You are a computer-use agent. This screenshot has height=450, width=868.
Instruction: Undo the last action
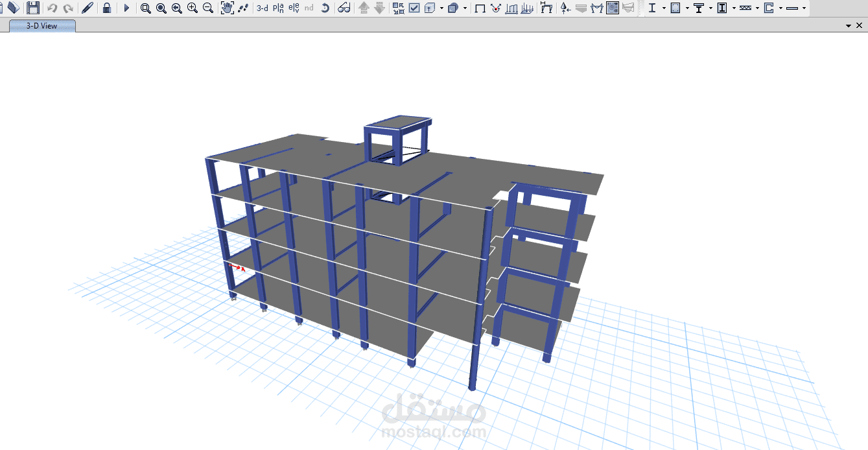pos(52,8)
